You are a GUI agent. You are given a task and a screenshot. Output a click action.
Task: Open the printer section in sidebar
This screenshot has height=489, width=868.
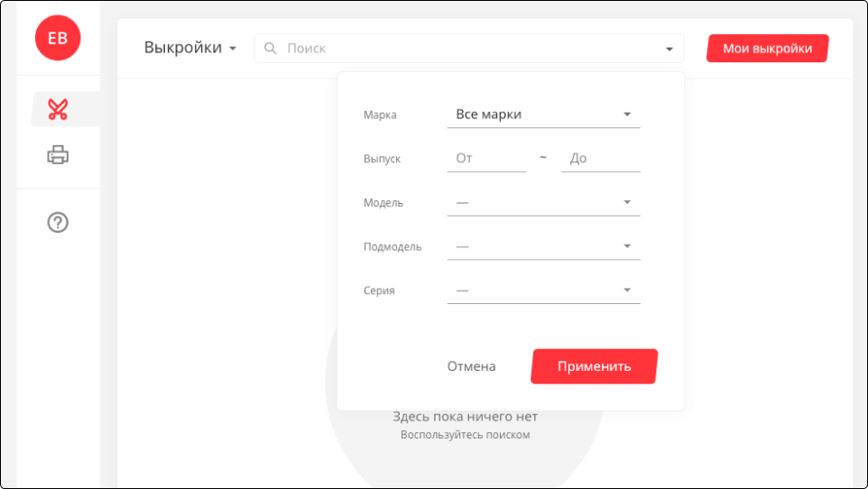click(x=58, y=155)
